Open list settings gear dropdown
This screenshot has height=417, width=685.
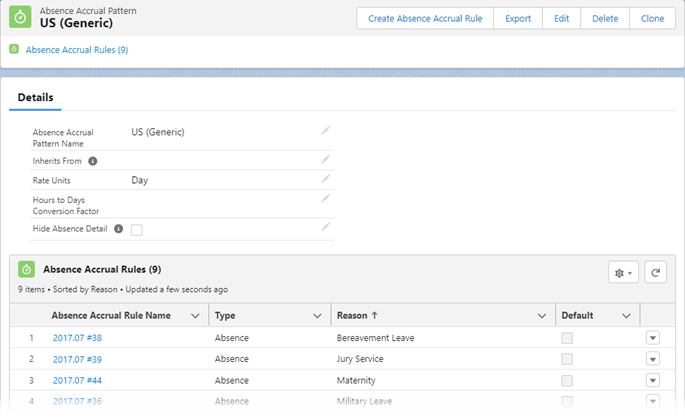tap(624, 272)
